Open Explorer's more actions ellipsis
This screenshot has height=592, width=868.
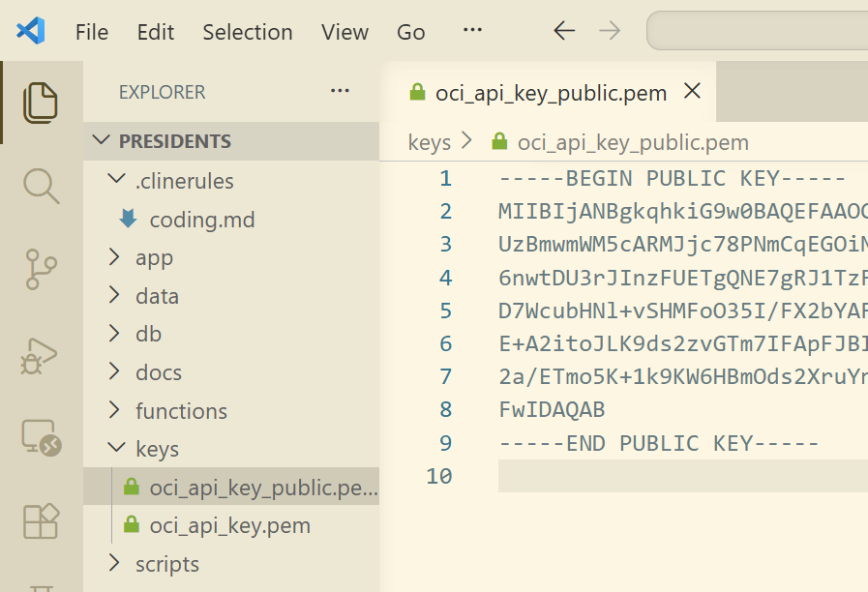pos(340,92)
